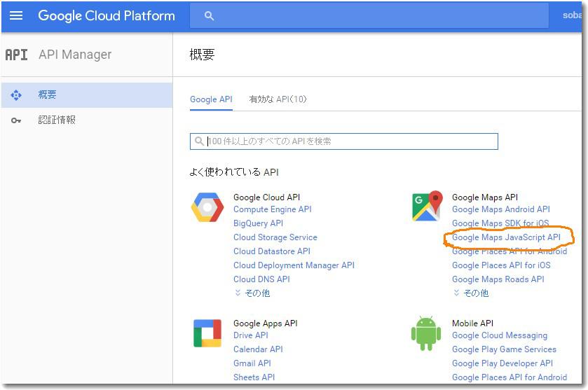Expand その他 under Google Maps API
Screen dimensions: 588x390
(x=471, y=293)
